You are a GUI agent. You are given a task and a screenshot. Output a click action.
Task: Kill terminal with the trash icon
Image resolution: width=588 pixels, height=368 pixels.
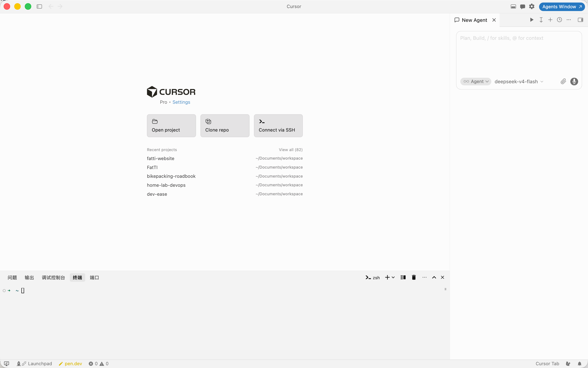pos(414,277)
